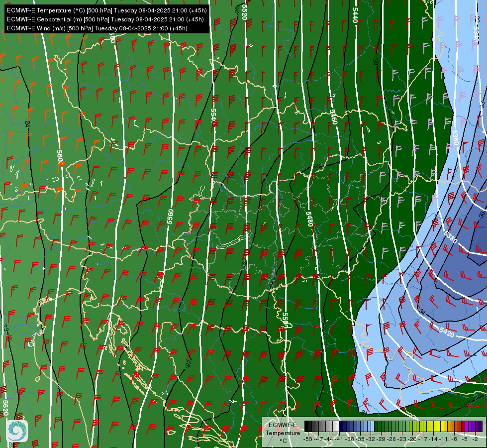Click the 5420 geopotential contour label
This screenshot has height=448, width=487.
coord(447,333)
